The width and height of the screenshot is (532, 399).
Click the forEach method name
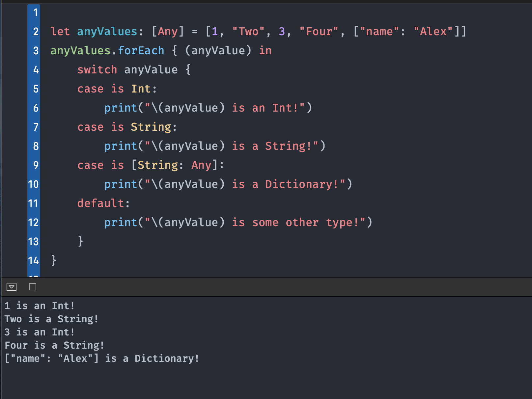coord(141,51)
